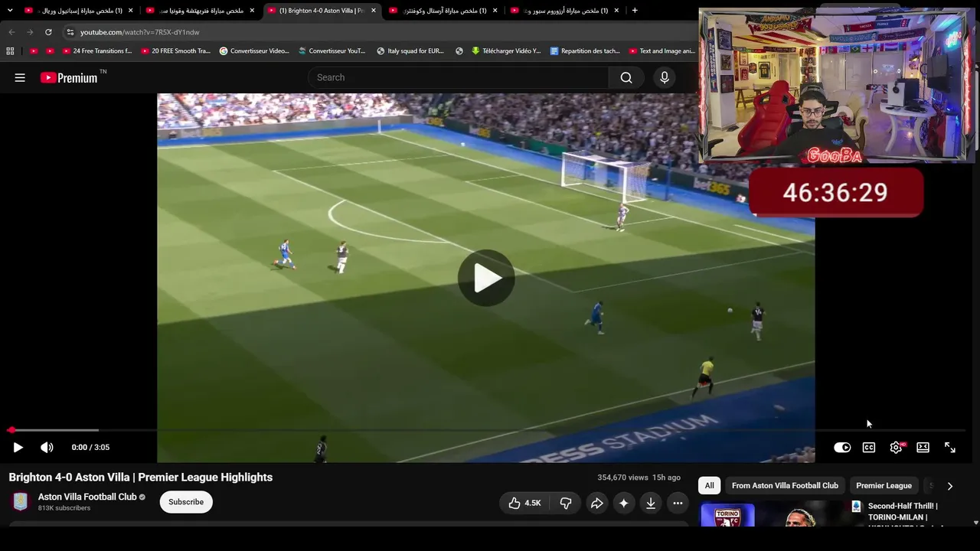Switch to the أرزوروم سبور tab
Screen dimensions: 980x551
coord(565,11)
